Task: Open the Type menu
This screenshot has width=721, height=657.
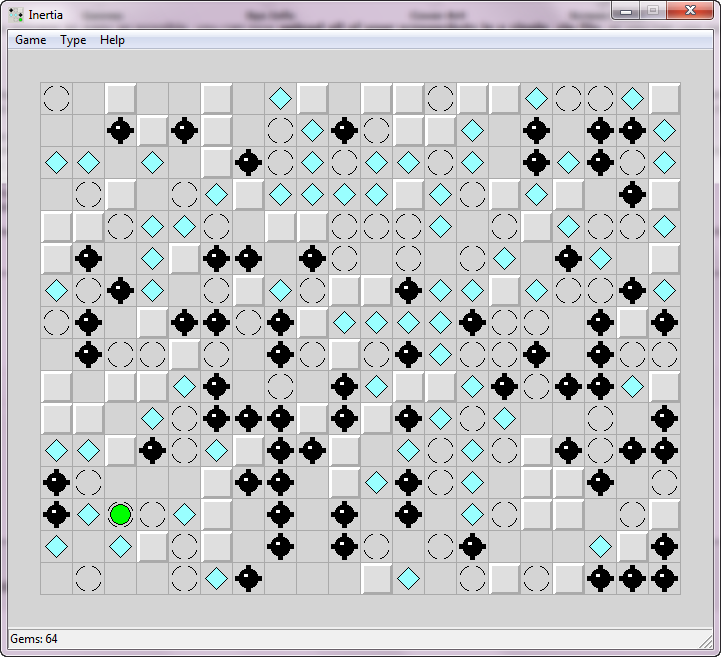Action: pyautogui.click(x=73, y=40)
